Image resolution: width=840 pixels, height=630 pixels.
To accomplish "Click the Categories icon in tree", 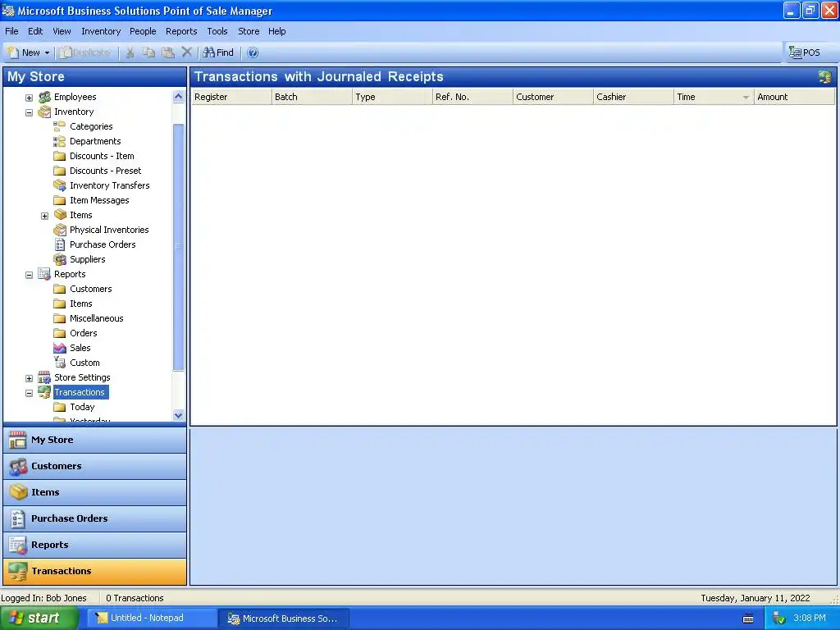I will [59, 126].
